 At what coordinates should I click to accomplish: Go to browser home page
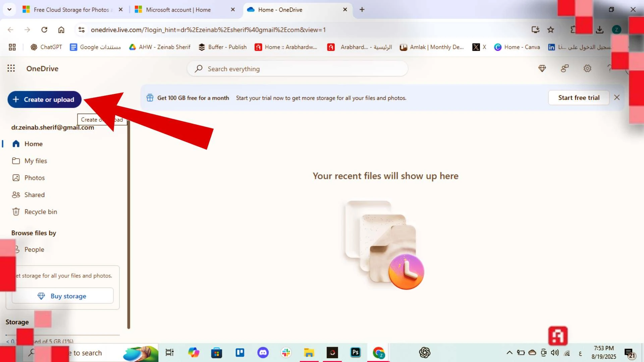tap(61, 30)
